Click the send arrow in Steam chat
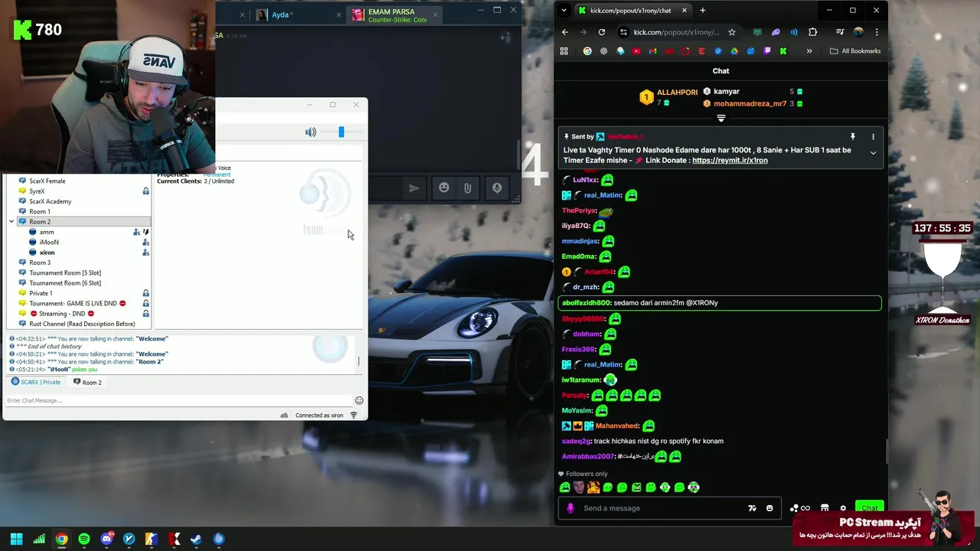This screenshot has height=551, width=980. (x=414, y=187)
